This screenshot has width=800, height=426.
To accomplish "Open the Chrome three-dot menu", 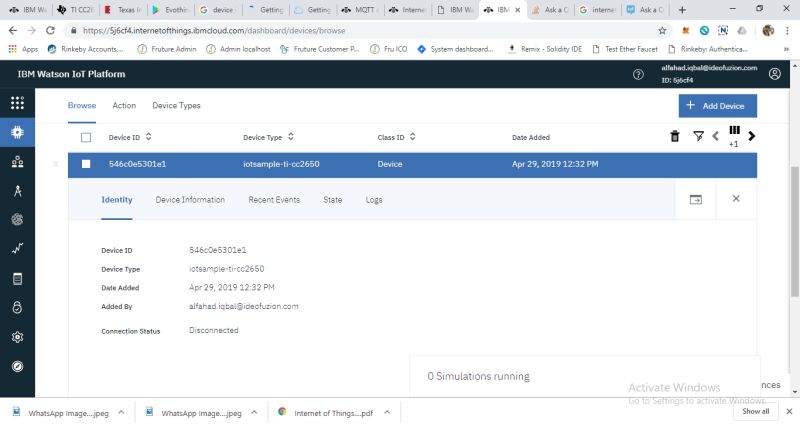I will tap(787, 31).
